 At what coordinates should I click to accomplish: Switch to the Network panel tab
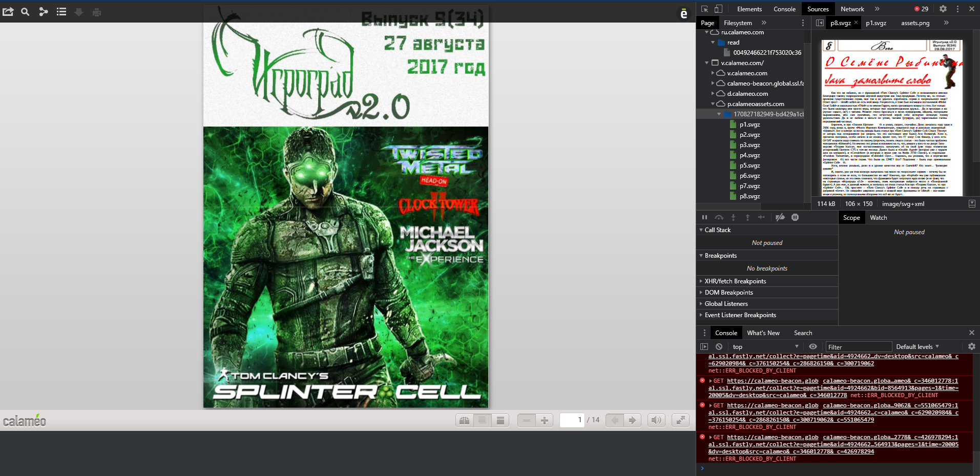[x=852, y=9]
